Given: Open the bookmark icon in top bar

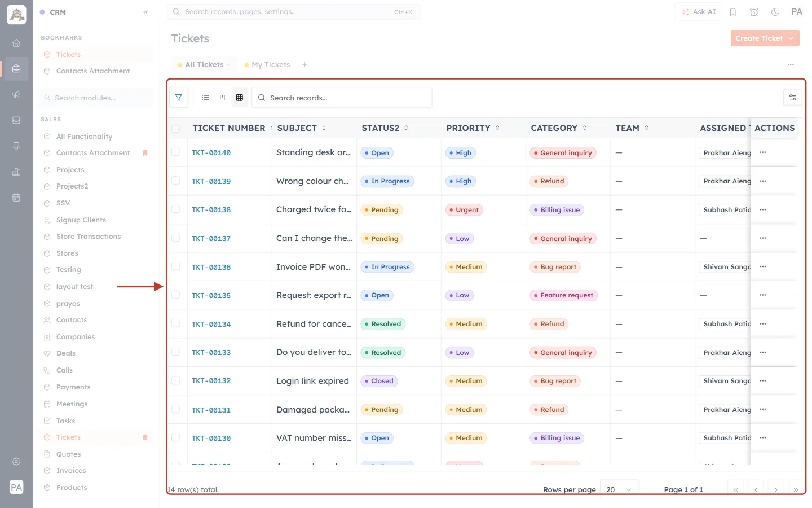Looking at the screenshot, I should [x=733, y=12].
